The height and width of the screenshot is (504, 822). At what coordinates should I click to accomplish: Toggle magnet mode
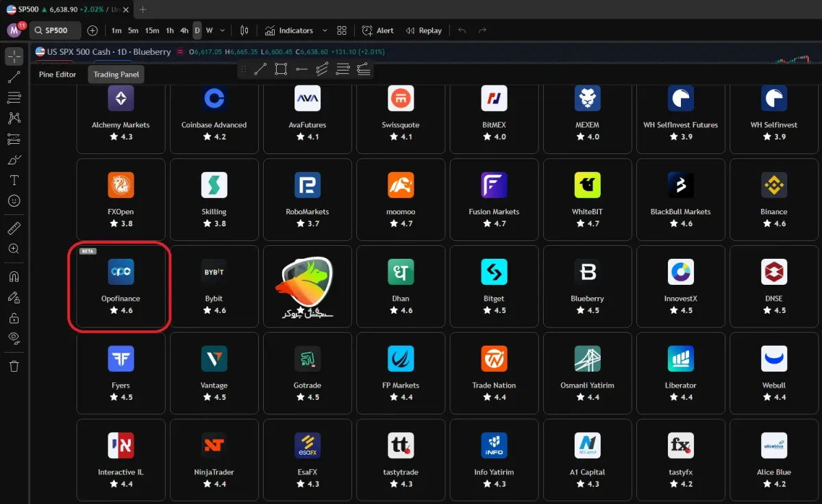(x=14, y=277)
